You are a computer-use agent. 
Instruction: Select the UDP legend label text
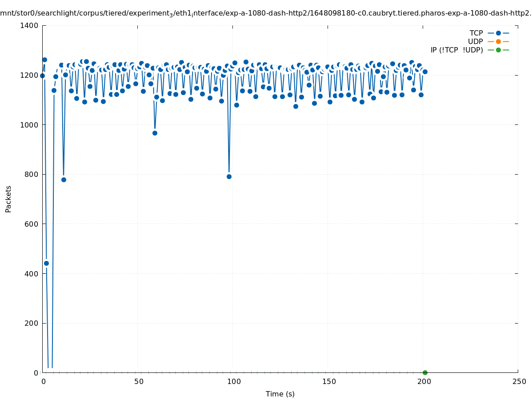475,41
